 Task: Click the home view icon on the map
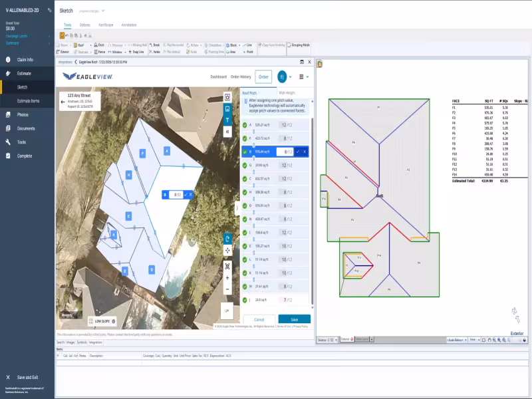pyautogui.click(x=227, y=97)
